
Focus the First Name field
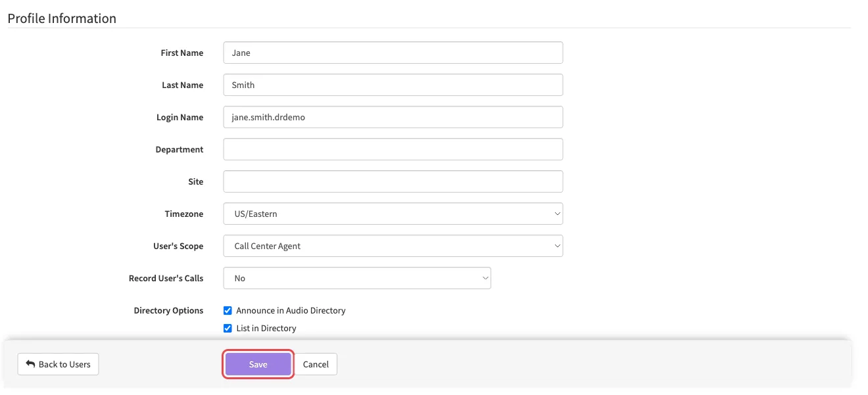click(x=393, y=53)
